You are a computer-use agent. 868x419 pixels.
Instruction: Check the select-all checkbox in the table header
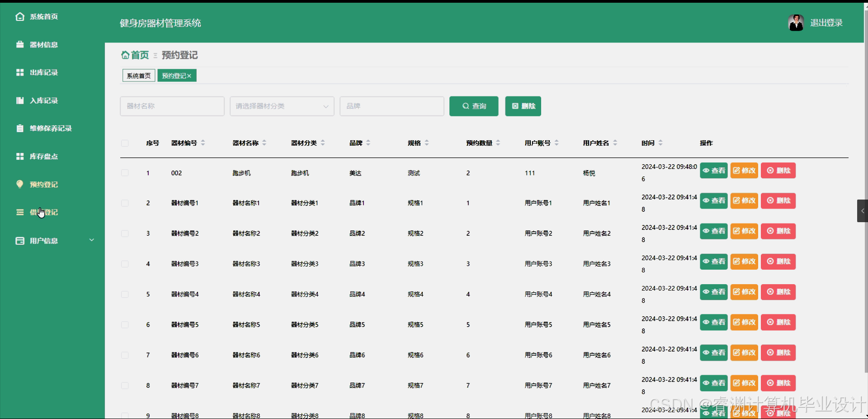click(x=125, y=143)
